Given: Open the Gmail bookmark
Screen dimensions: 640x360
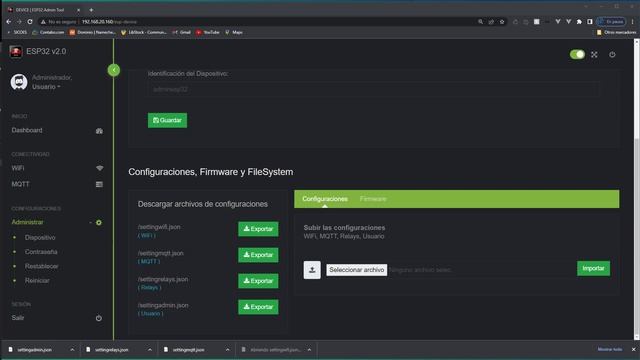Looking at the screenshot, I should [182, 32].
